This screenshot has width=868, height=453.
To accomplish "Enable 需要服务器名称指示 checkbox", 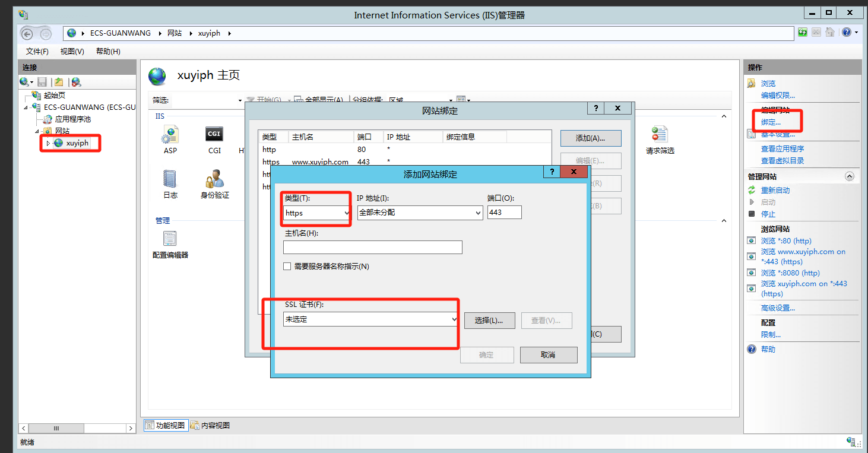I will coord(287,267).
